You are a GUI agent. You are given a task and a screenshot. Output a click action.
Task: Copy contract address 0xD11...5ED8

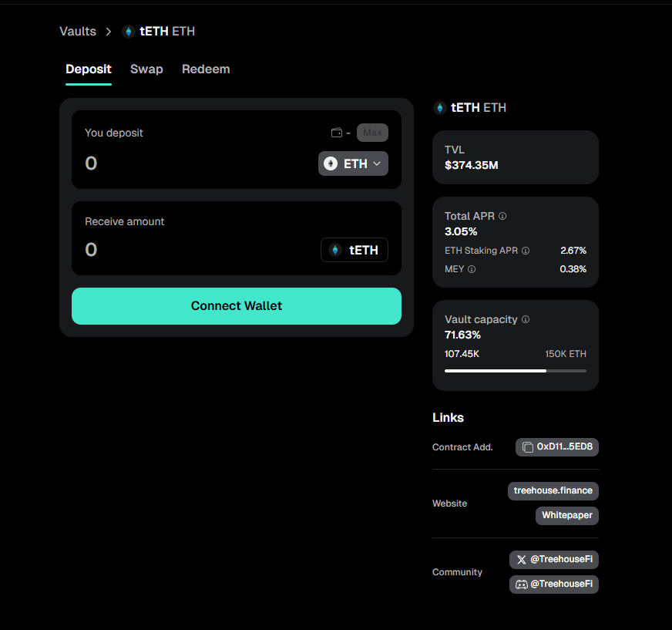coord(556,447)
